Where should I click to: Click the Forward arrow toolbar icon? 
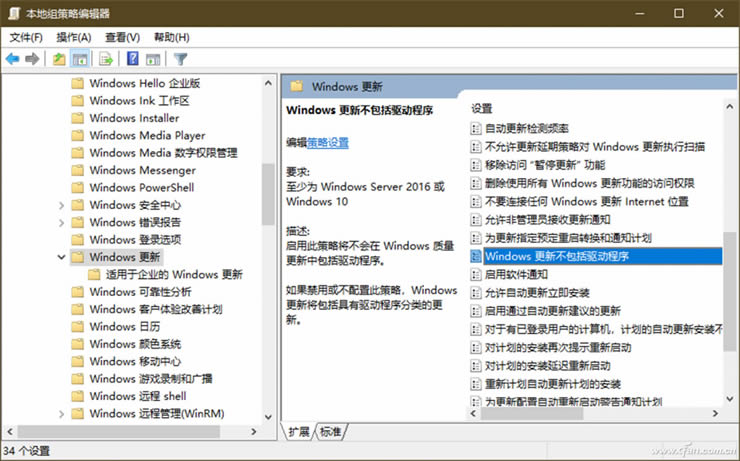32,59
